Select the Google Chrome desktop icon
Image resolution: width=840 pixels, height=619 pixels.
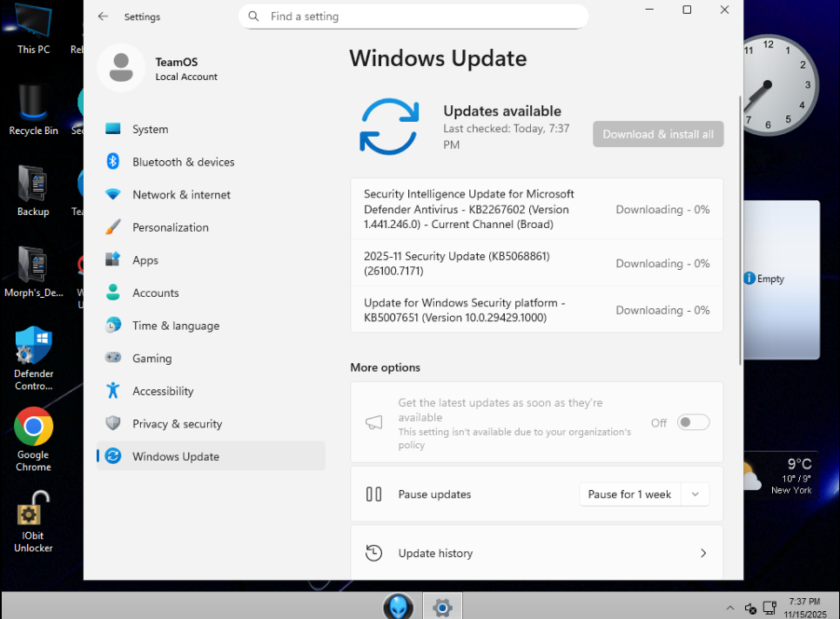point(33,440)
